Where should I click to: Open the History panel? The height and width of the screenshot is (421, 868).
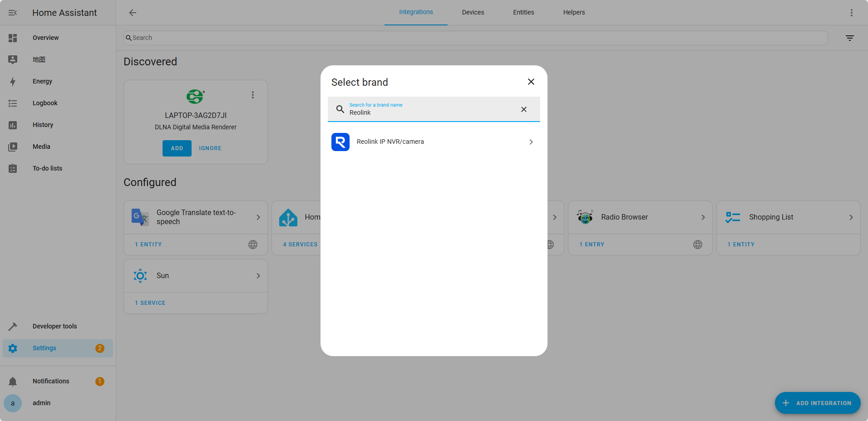click(58, 125)
